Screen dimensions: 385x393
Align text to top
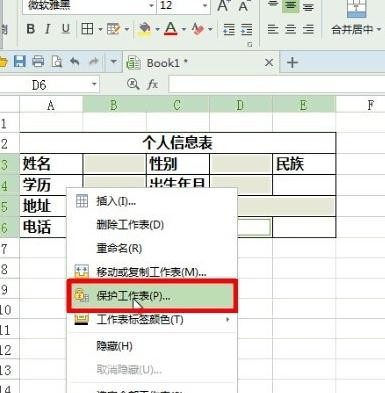[273, 5]
